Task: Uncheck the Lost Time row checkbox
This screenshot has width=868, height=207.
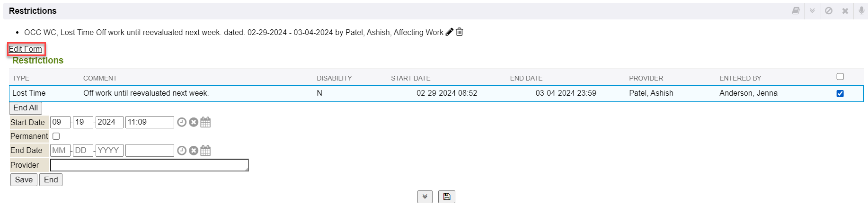Action: pyautogui.click(x=840, y=93)
